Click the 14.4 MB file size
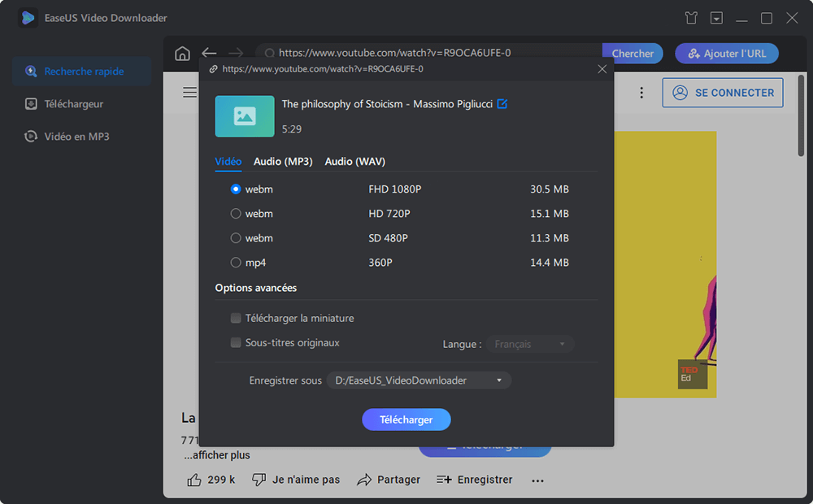Image resolution: width=813 pixels, height=504 pixels. 549,263
